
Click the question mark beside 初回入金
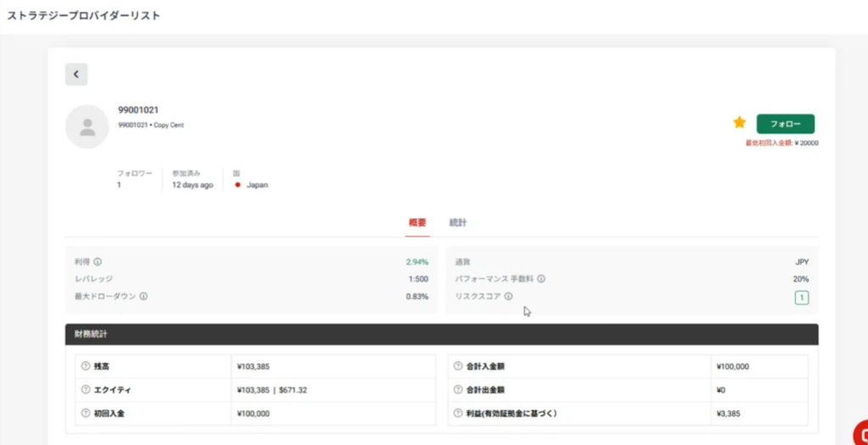point(86,414)
